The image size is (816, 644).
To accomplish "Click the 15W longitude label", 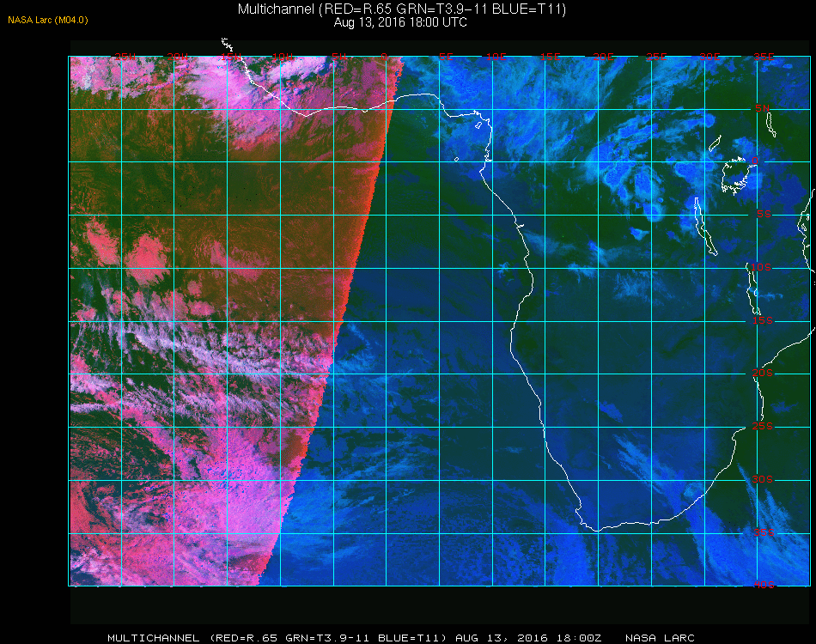I will click(230, 57).
